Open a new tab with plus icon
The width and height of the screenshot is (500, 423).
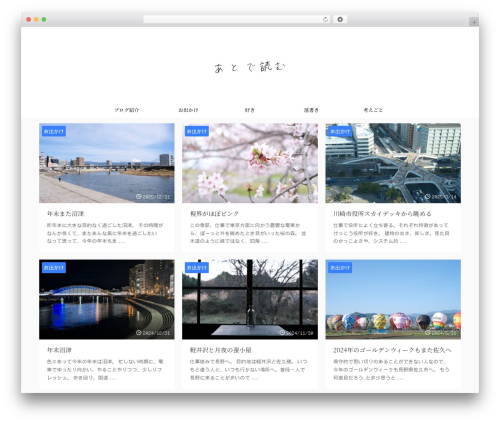[x=474, y=22]
